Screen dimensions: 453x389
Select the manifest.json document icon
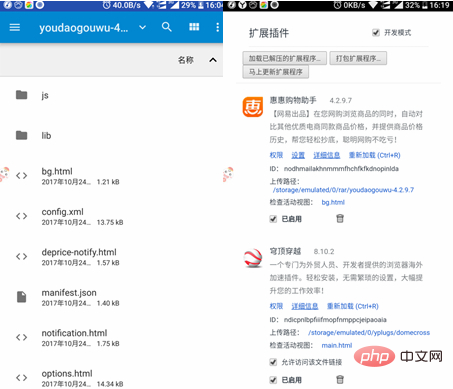tap(22, 297)
